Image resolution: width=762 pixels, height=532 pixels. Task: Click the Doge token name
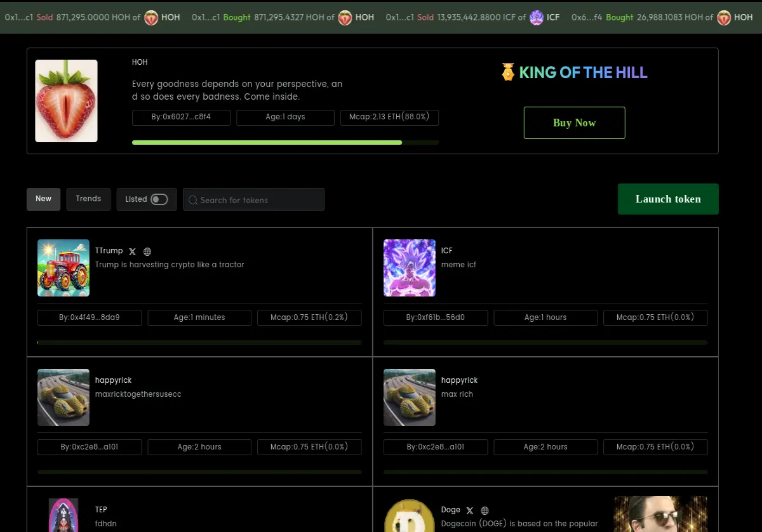point(451,510)
